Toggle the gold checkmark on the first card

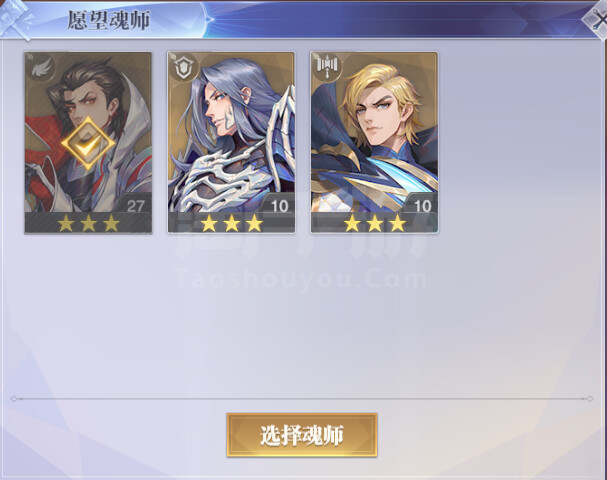click(x=88, y=144)
